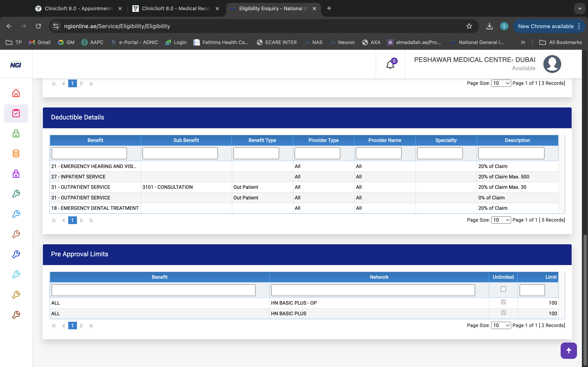Viewport: 588px width, 367px height.
Task: Toggle the Unlimited filter checkbox
Action: coord(503,289)
